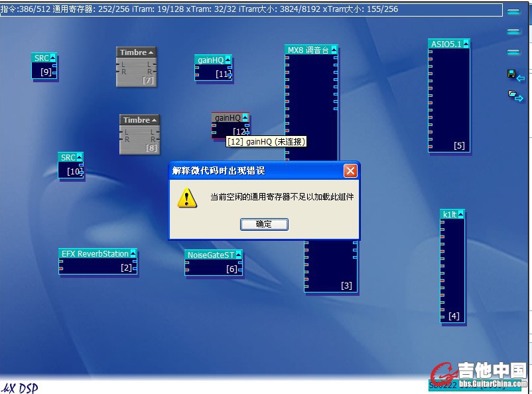Expand the arrow on SRC [9] module
The height and width of the screenshot is (394, 532).
click(x=53, y=58)
